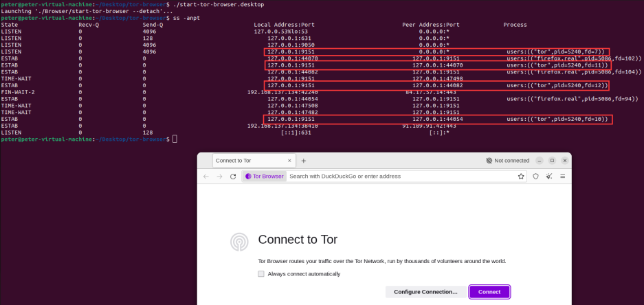Click the 'Connect to Tor' page heading
This screenshot has width=644, height=305.
(x=298, y=240)
